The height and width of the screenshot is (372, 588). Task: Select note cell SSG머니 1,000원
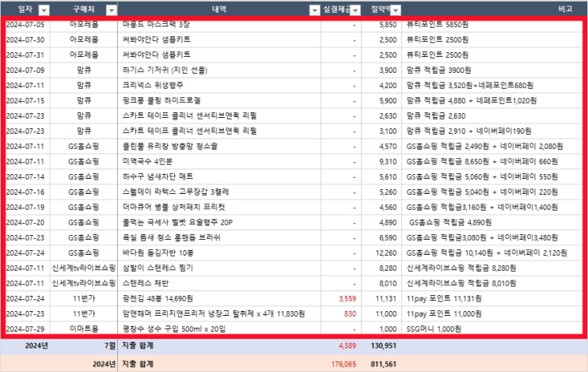pyautogui.click(x=434, y=329)
